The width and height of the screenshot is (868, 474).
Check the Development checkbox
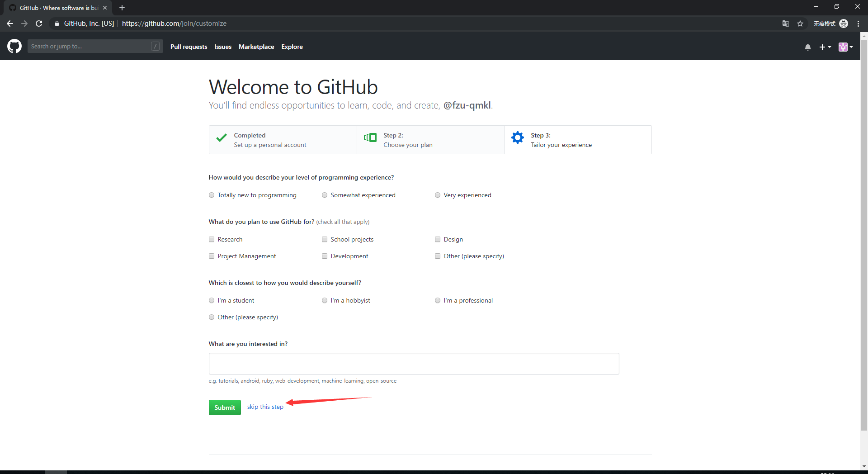click(x=325, y=256)
